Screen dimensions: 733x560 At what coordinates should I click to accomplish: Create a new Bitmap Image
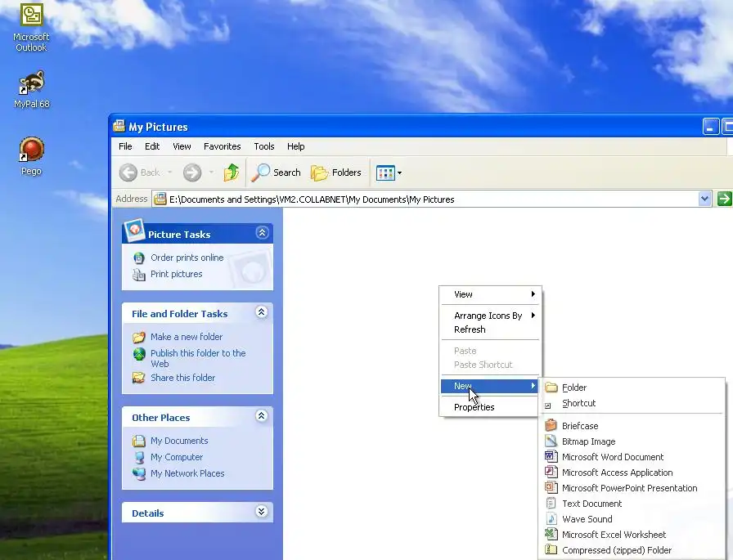(x=632, y=441)
